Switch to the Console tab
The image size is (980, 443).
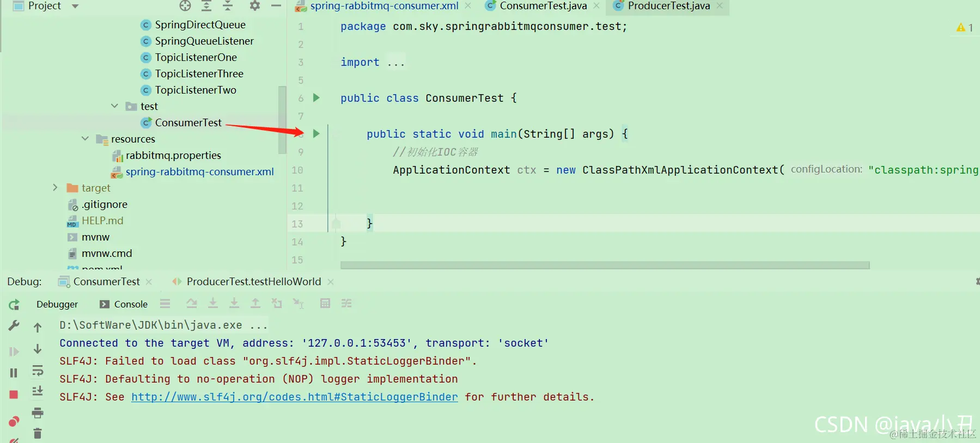coord(124,304)
